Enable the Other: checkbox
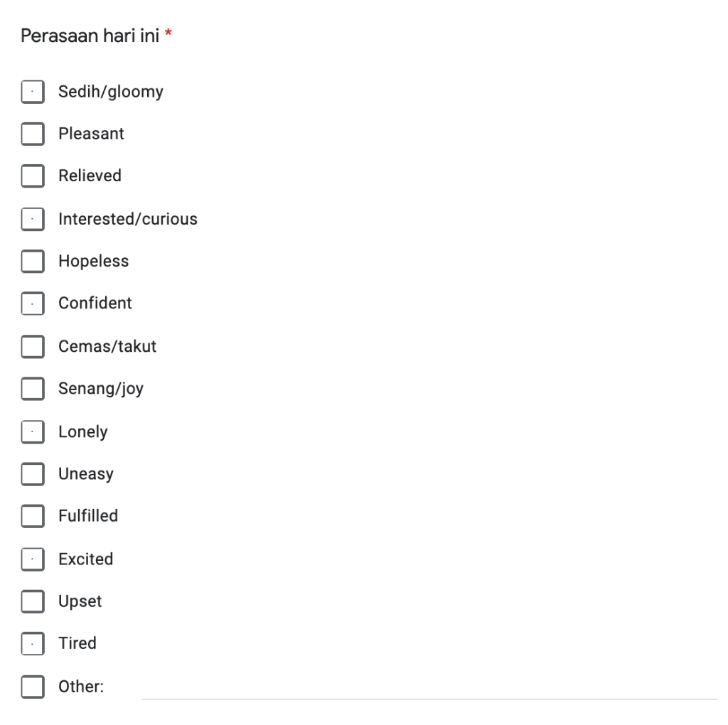Viewport: 728px width, 725px height. (x=33, y=687)
